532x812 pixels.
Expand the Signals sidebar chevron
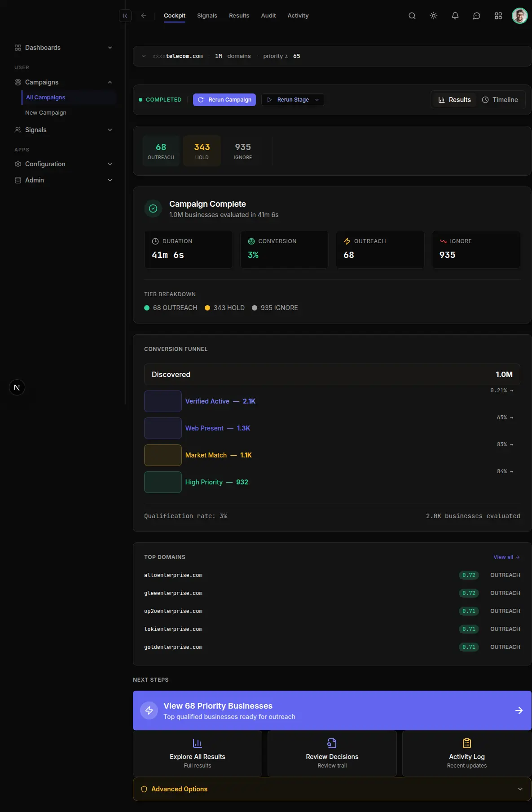pos(110,130)
